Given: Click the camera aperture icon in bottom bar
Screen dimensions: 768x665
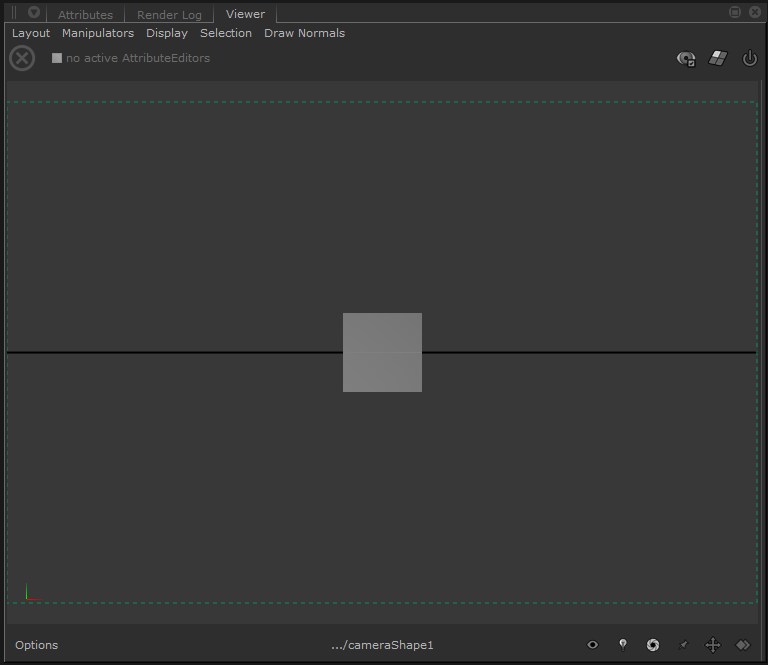Looking at the screenshot, I should (x=652, y=645).
